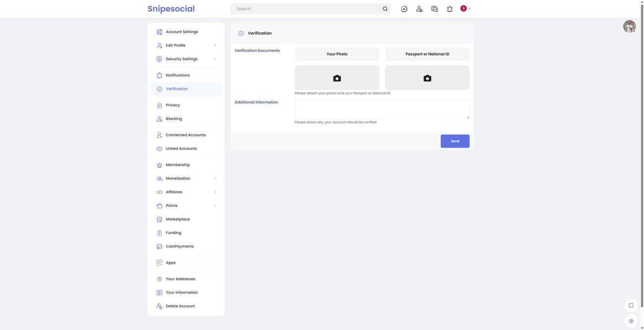
Task: Click the Membership crown icon
Action: 160,165
